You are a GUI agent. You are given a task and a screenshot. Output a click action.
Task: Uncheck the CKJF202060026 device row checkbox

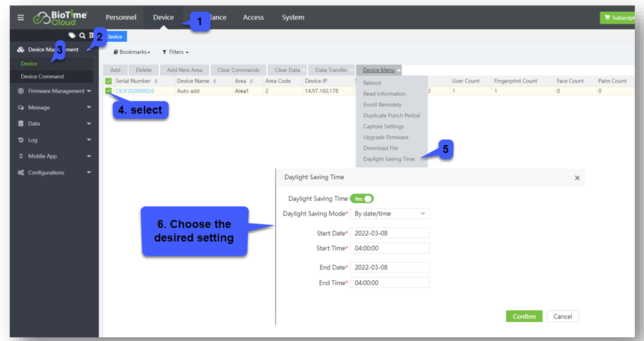coord(108,91)
